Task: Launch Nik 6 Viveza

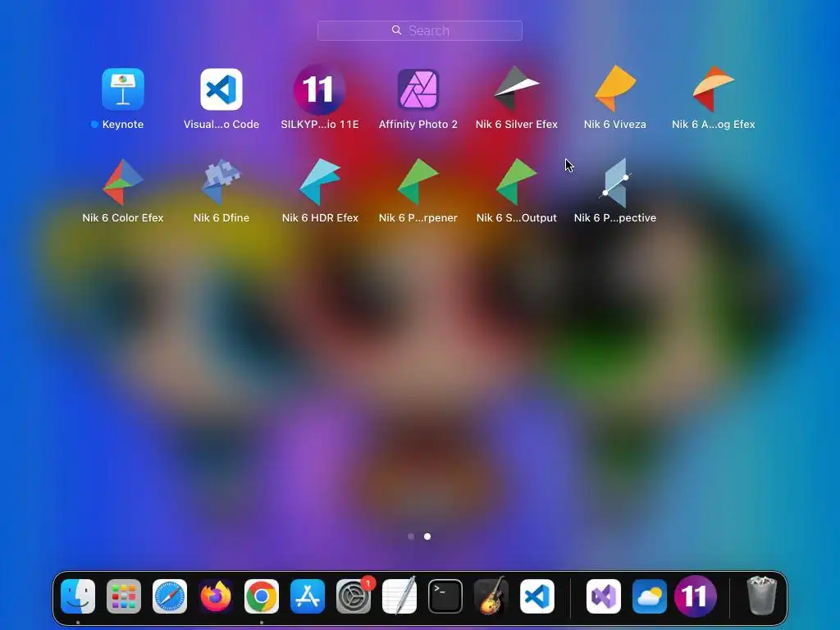Action: (x=615, y=89)
